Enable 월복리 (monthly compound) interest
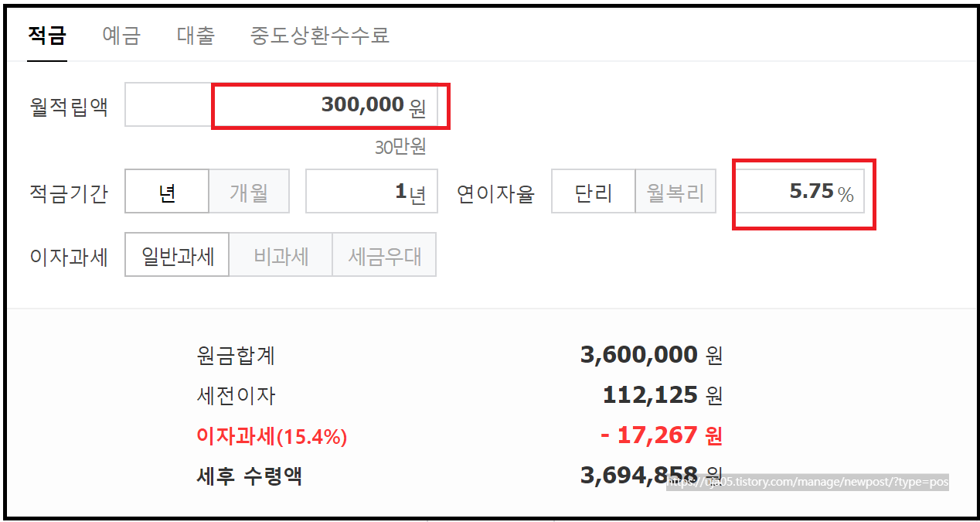This screenshot has height=522, width=980. [675, 191]
